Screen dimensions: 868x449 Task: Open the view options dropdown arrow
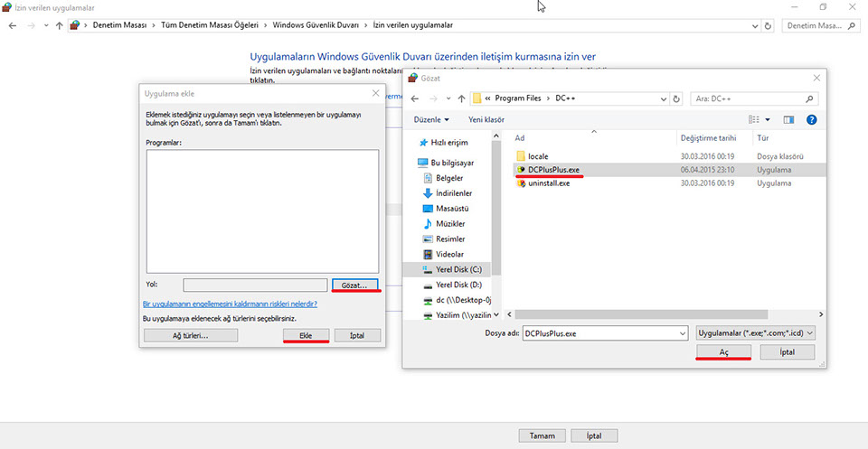coord(768,119)
